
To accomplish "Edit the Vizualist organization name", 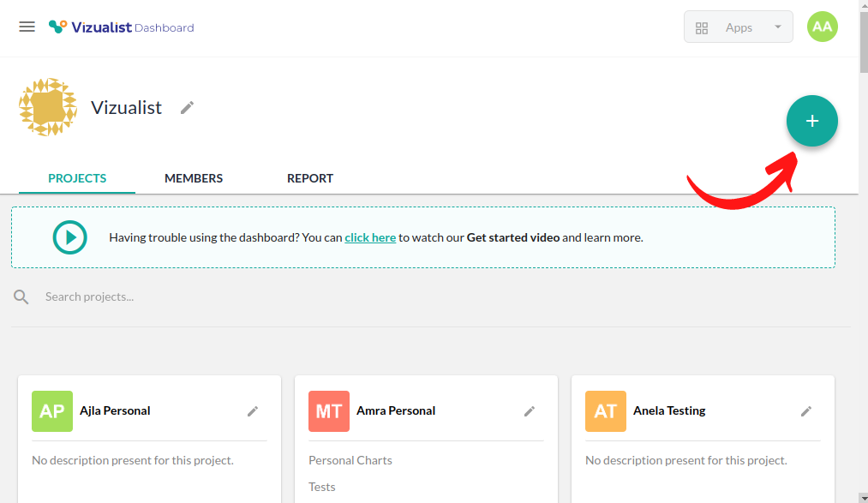I will pyautogui.click(x=188, y=107).
